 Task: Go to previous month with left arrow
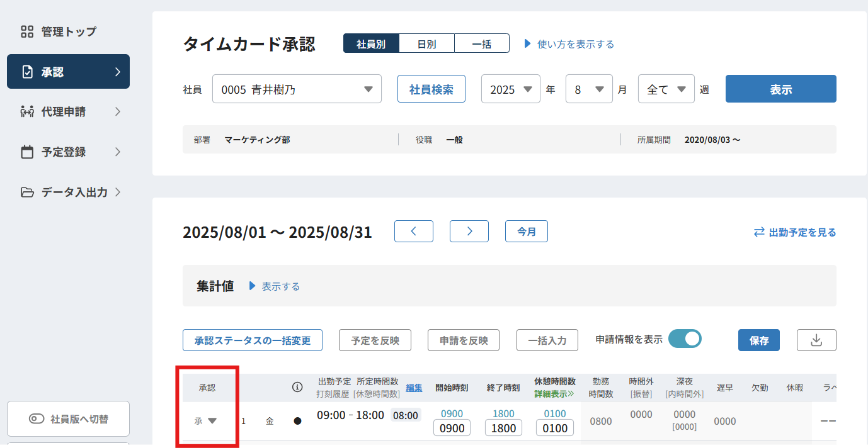click(x=413, y=232)
